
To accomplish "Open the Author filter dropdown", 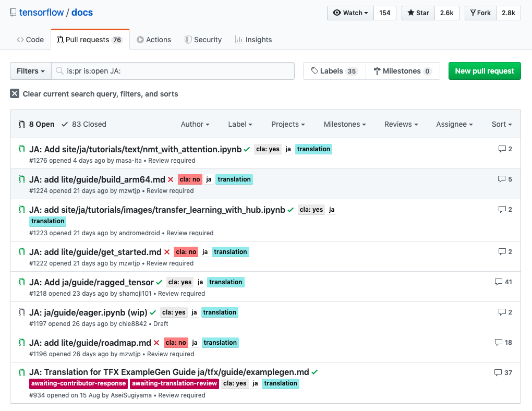I will (x=195, y=124).
